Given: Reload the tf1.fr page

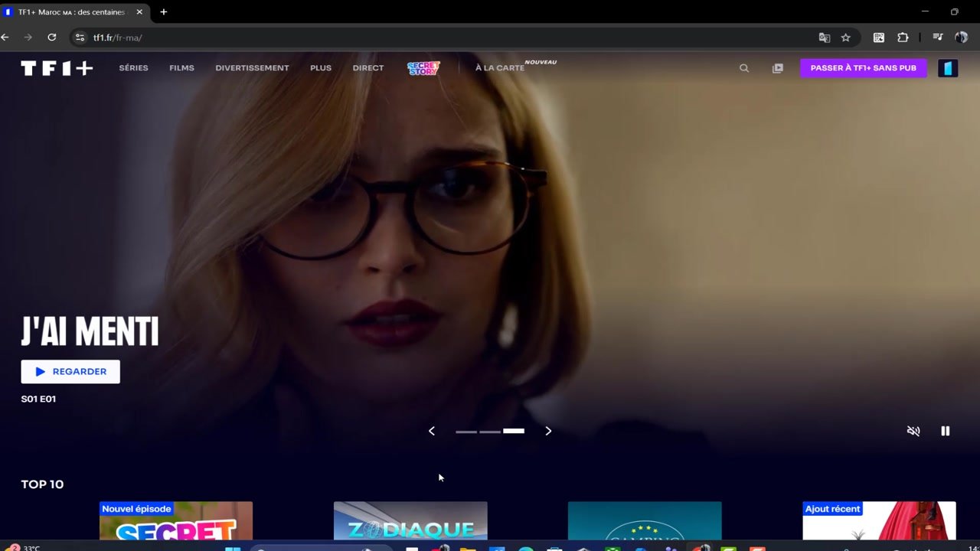Looking at the screenshot, I should 51,37.
